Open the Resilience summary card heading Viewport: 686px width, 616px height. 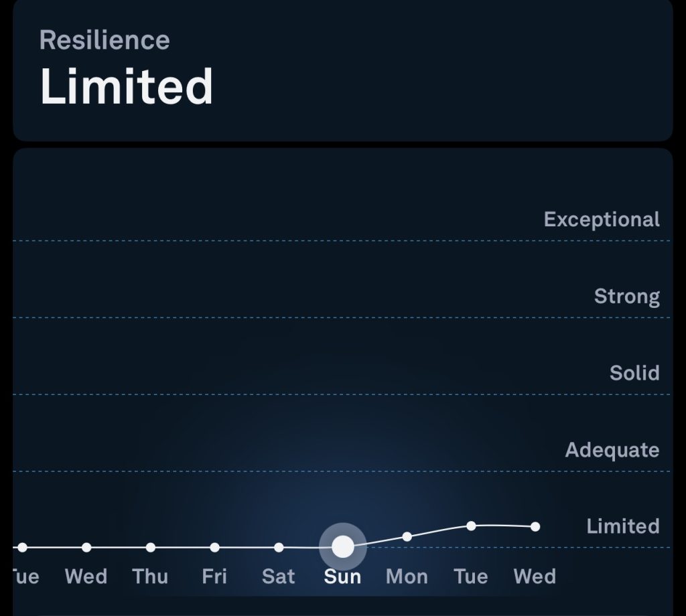tap(105, 40)
